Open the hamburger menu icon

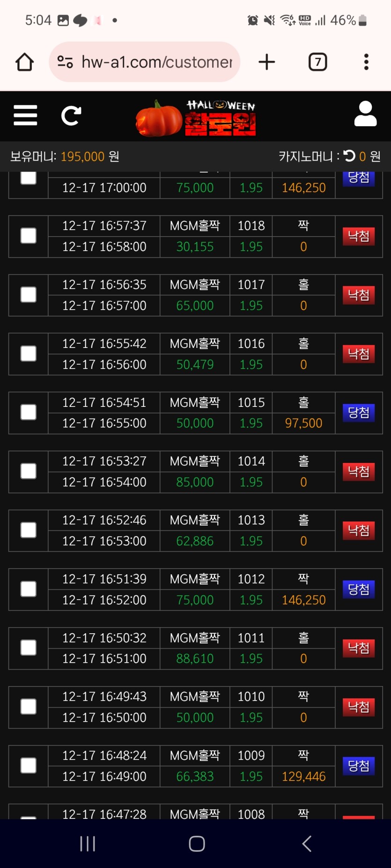(x=25, y=115)
